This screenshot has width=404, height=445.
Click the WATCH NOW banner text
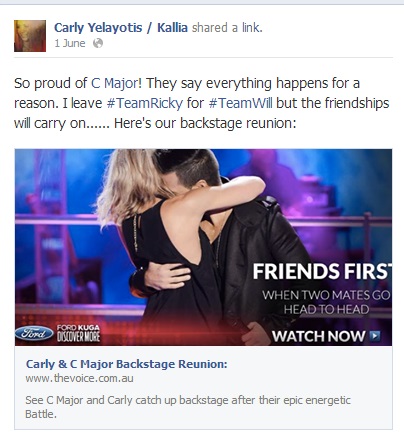318,336
